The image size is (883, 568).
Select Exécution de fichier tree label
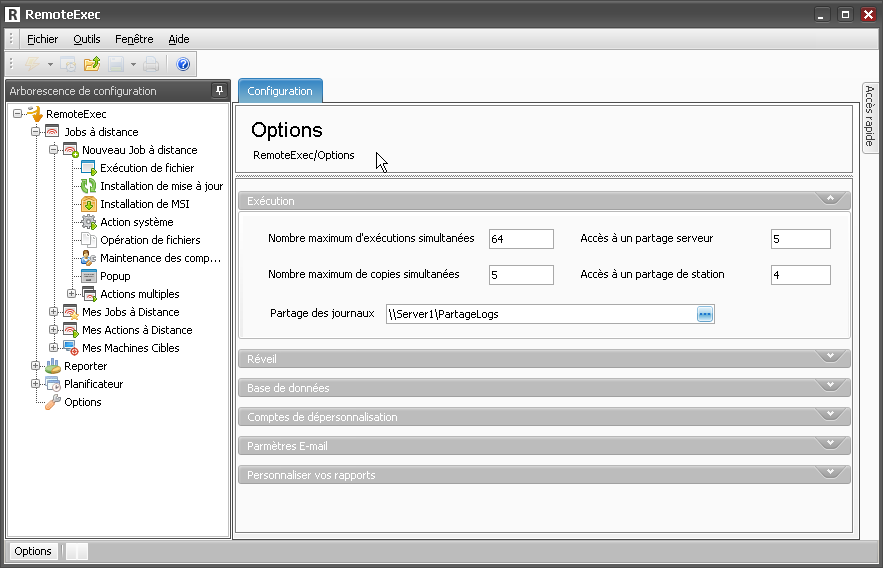(x=147, y=168)
